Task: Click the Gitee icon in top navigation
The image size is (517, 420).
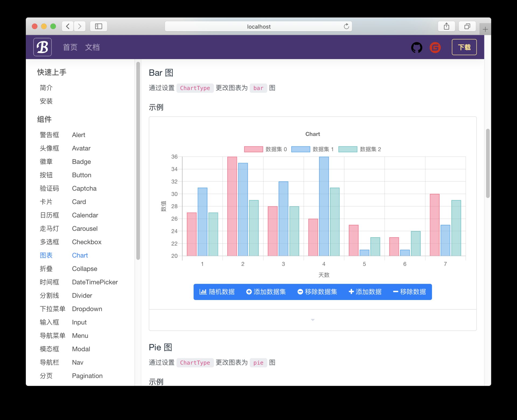Action: (x=436, y=47)
